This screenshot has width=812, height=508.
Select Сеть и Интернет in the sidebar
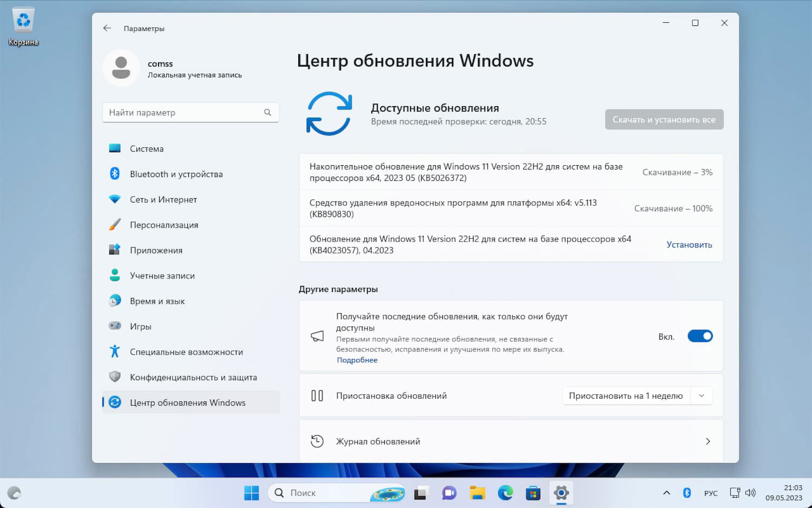click(x=191, y=199)
